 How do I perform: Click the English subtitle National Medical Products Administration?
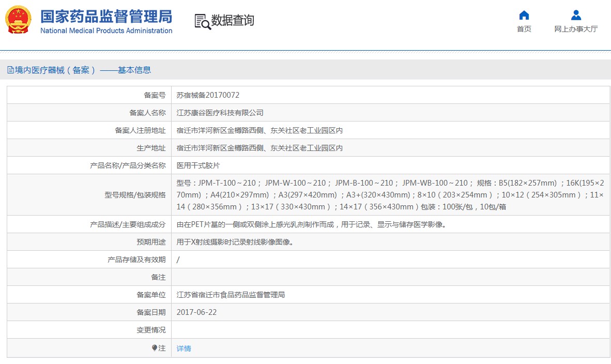pyautogui.click(x=105, y=31)
